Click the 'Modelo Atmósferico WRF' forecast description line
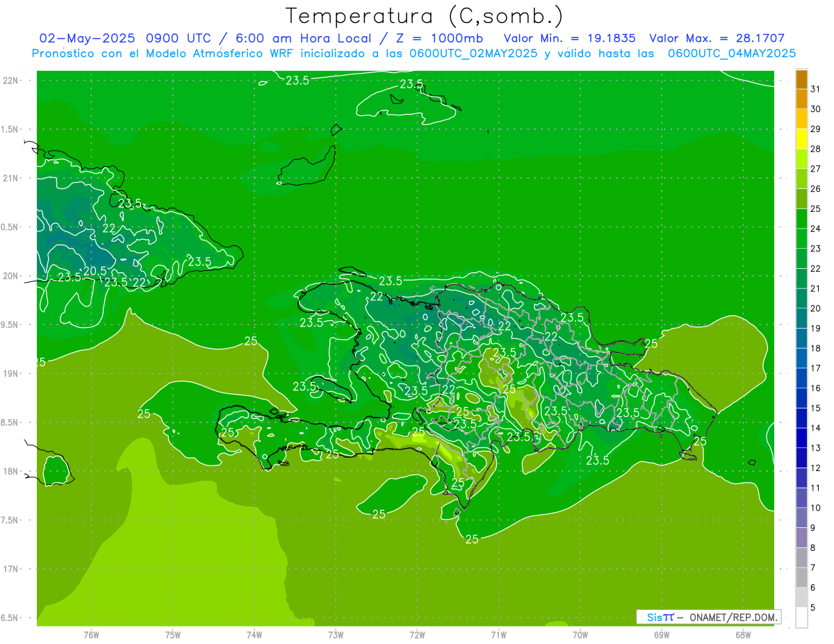Viewport: 834px width, 644px height. (x=414, y=53)
